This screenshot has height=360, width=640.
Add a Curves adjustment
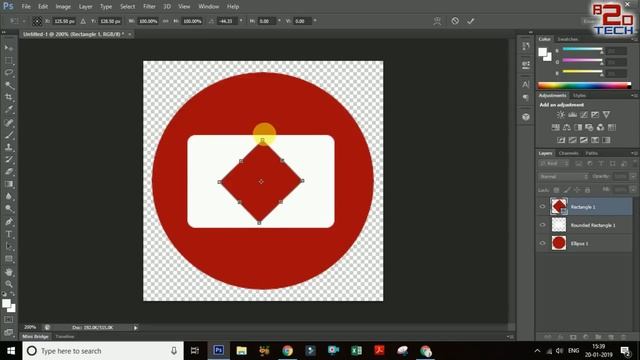click(x=584, y=115)
